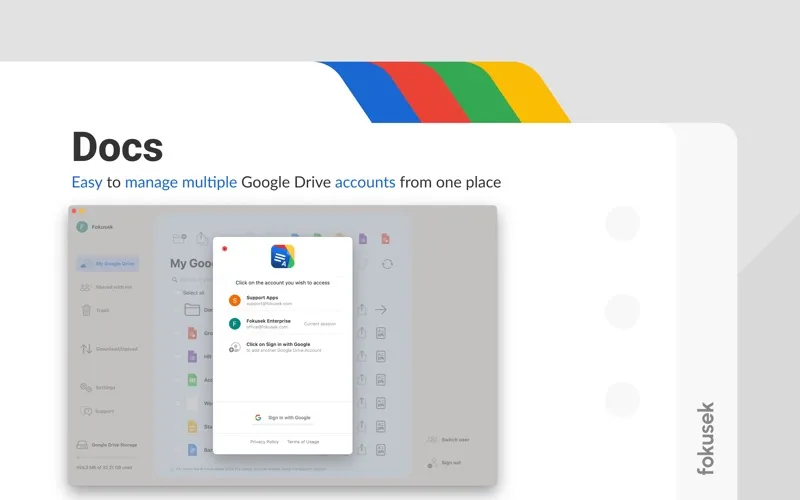Click the folder icon in the file list

click(192, 309)
